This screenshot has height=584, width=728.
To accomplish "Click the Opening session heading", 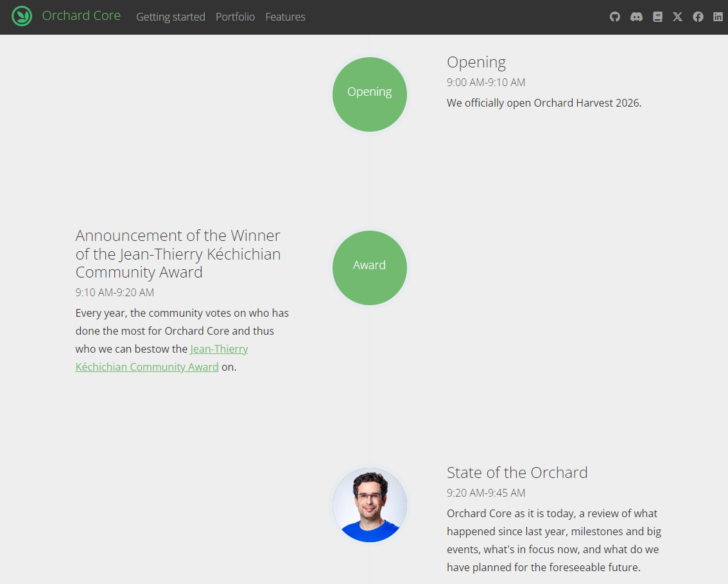I will click(x=476, y=62).
